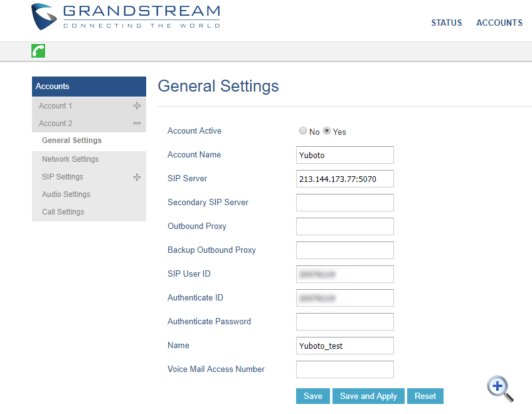Select No for Account Active

303,131
